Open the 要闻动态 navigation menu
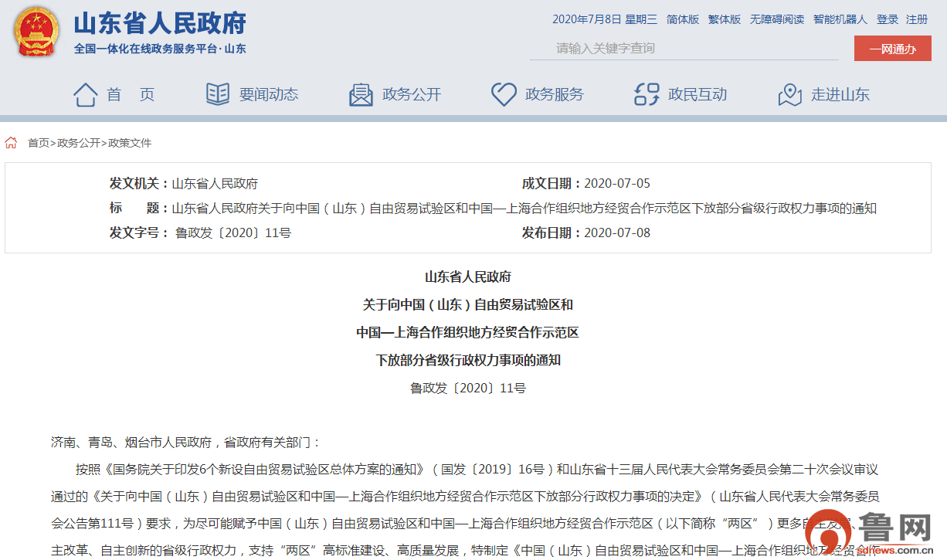The width and height of the screenshot is (947, 560). coord(268,95)
